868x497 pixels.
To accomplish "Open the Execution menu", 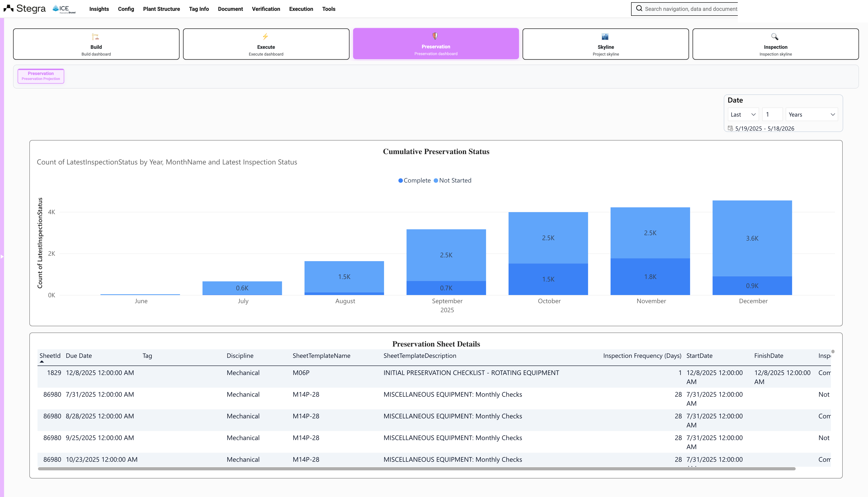I will pos(301,9).
